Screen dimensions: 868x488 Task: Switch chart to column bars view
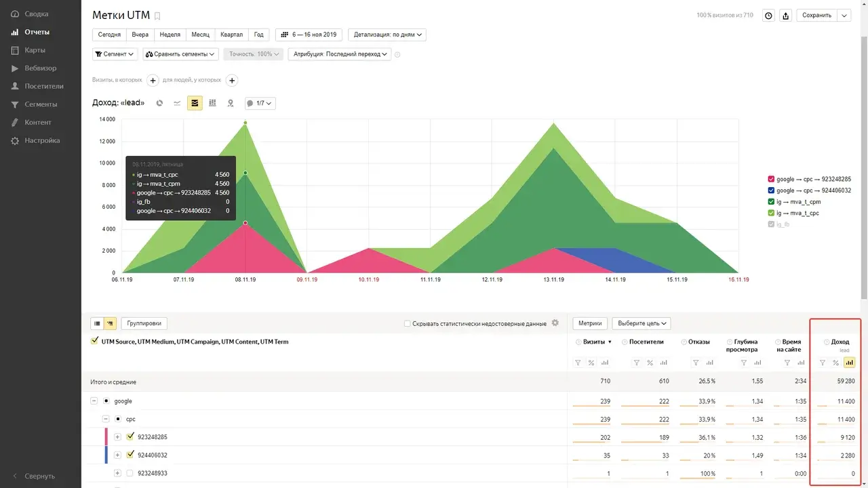tap(212, 103)
